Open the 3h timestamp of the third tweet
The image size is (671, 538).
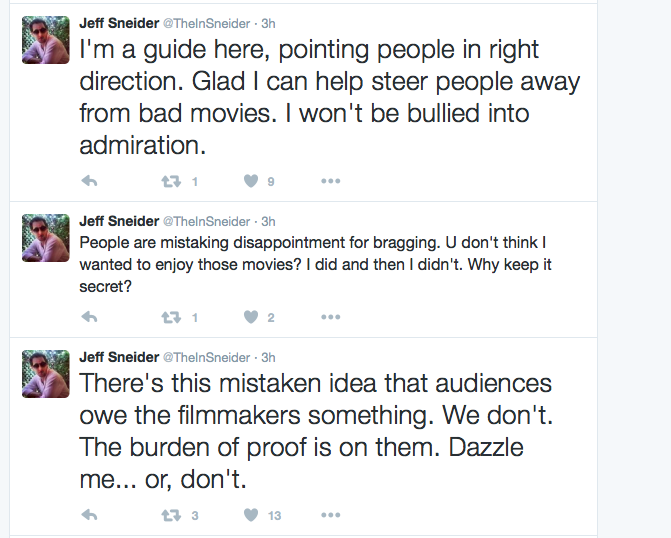[x=268, y=357]
